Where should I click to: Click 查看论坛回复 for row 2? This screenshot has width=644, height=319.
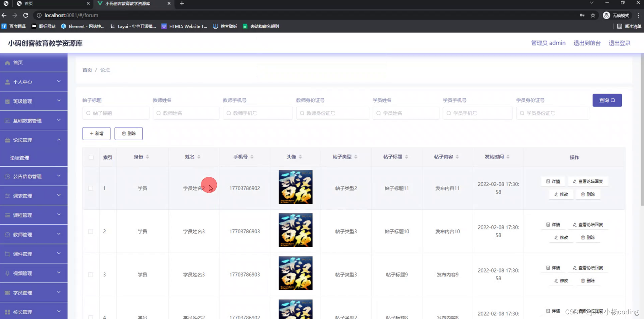coord(588,225)
